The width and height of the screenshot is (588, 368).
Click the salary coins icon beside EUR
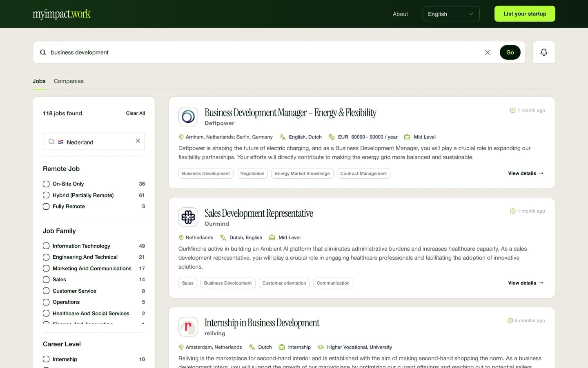click(332, 137)
